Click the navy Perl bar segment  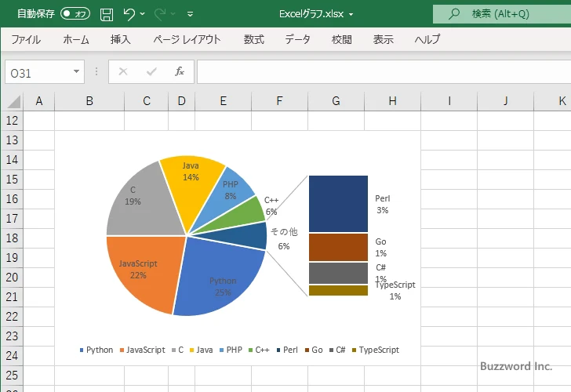338,204
